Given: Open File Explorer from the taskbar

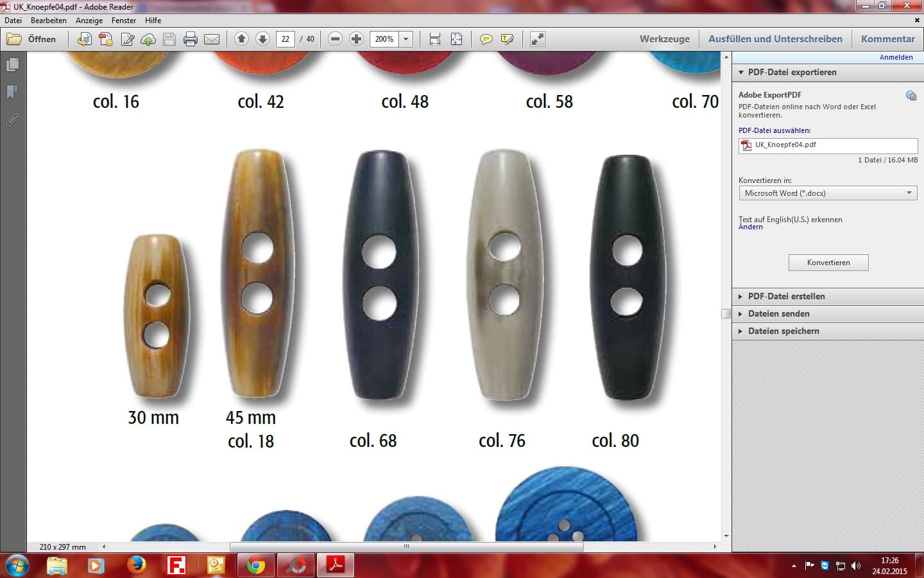Looking at the screenshot, I should [x=56, y=565].
